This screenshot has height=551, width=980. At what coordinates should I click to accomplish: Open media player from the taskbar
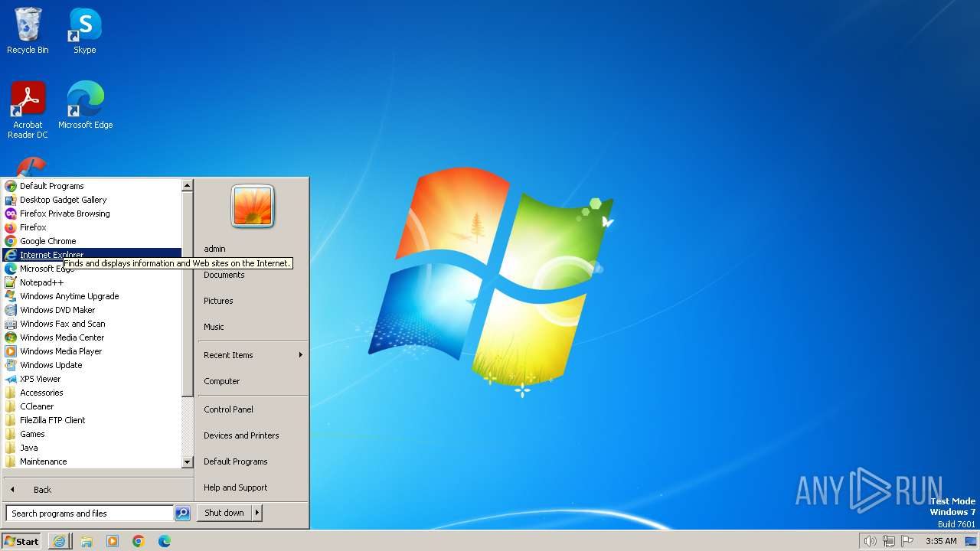[x=113, y=541]
